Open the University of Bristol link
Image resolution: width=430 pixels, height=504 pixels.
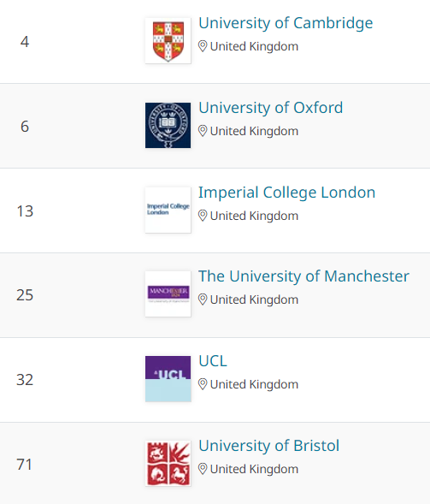pos(268,446)
